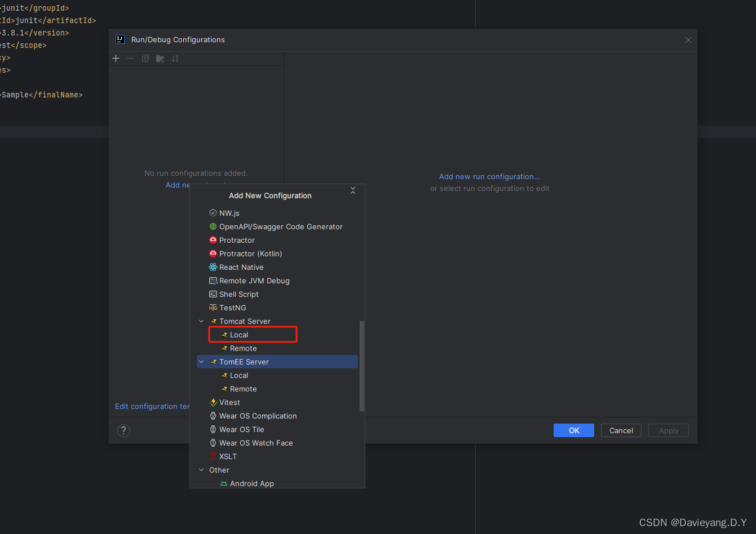Image resolution: width=756 pixels, height=534 pixels.
Task: Click the Android App icon
Action: (x=224, y=483)
